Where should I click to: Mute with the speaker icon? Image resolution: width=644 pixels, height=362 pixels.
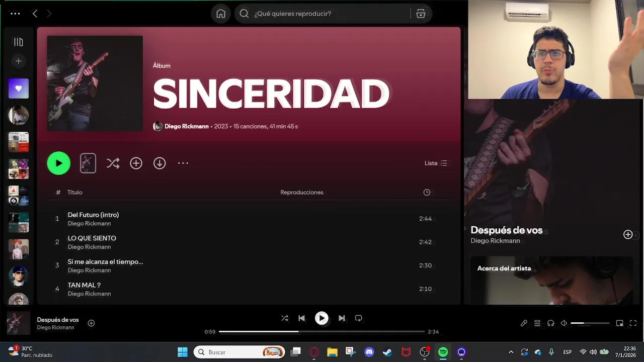pyautogui.click(x=564, y=323)
